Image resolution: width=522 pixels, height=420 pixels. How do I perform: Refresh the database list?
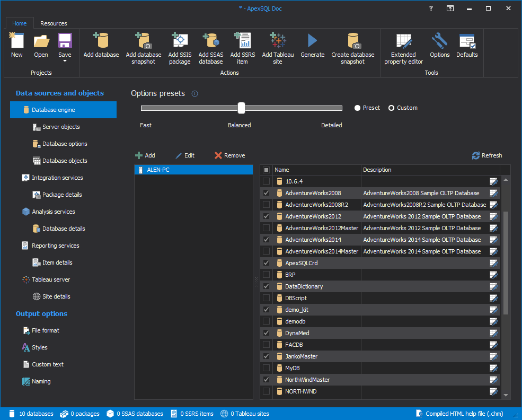[486, 155]
